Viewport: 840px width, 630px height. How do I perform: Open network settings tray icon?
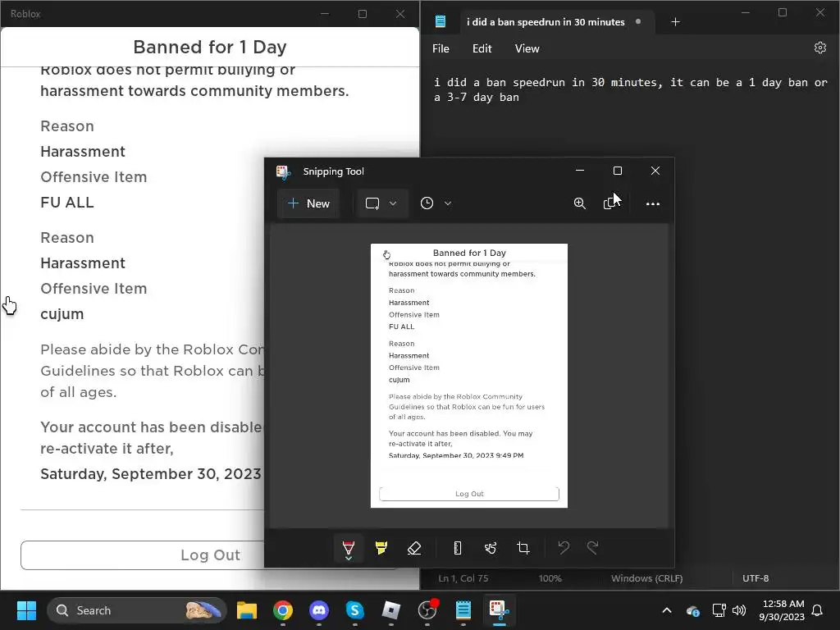pyautogui.click(x=719, y=610)
